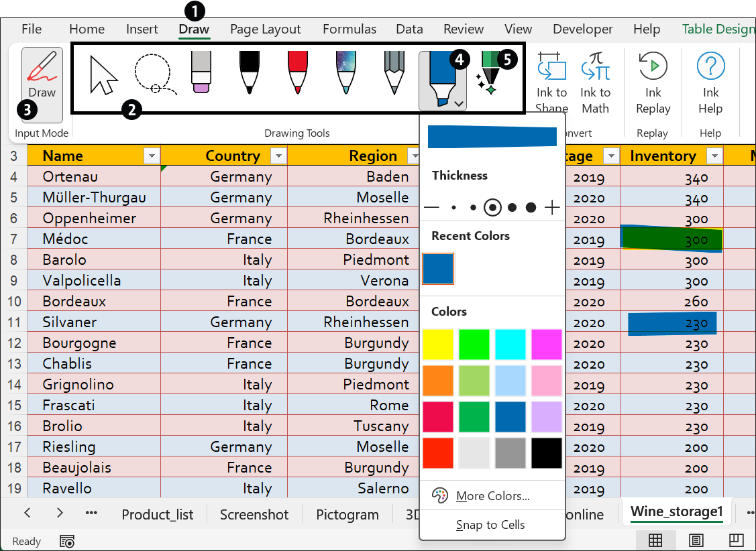Open the Review tab

[464, 29]
